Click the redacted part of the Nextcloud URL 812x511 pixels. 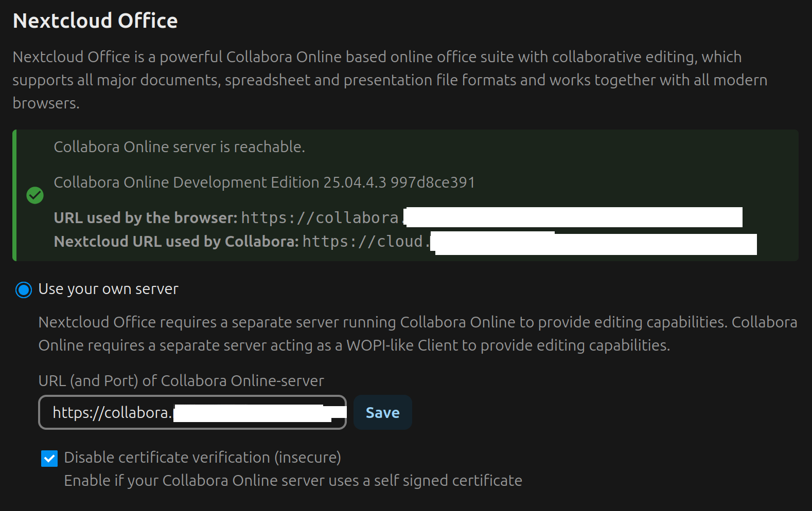coord(595,244)
